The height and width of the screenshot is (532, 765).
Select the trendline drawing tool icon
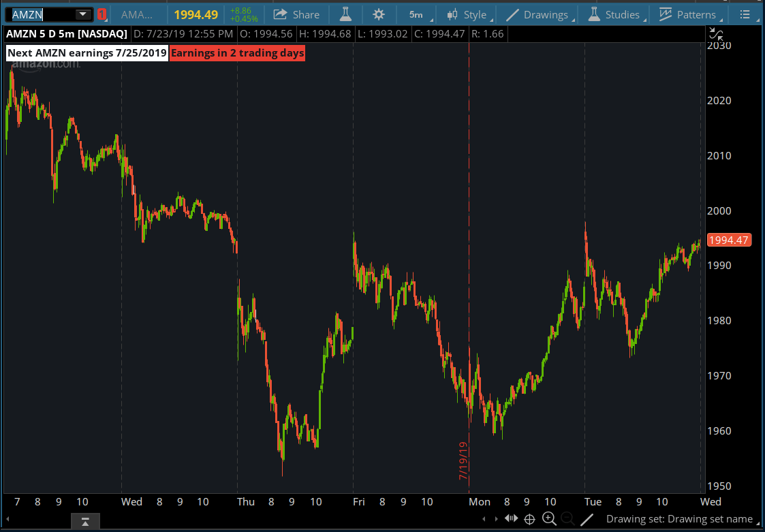pyautogui.click(x=587, y=518)
